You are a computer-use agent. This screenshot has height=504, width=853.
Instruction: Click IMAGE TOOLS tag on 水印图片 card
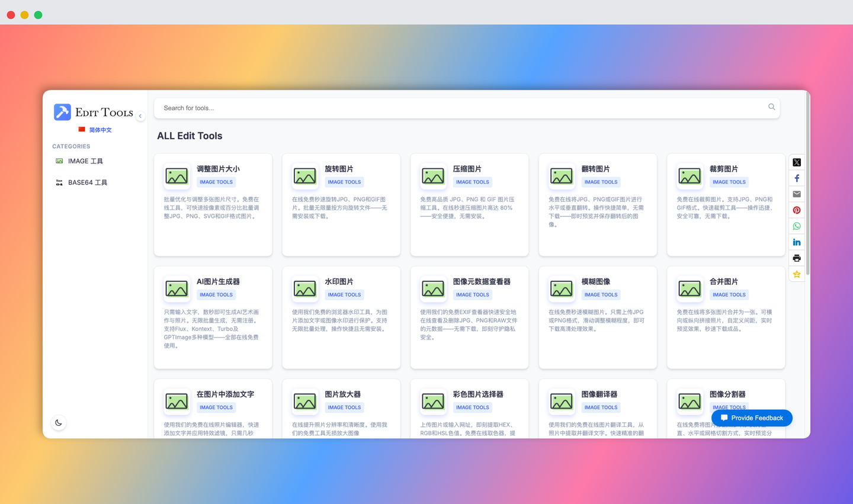344,294
